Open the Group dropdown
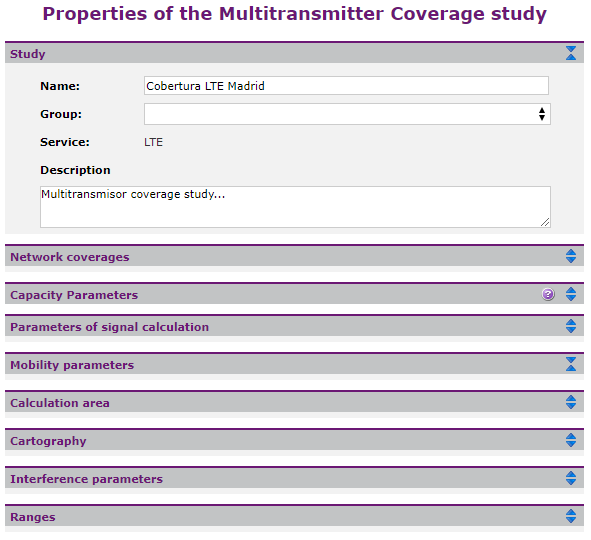591x540 pixels. point(347,114)
